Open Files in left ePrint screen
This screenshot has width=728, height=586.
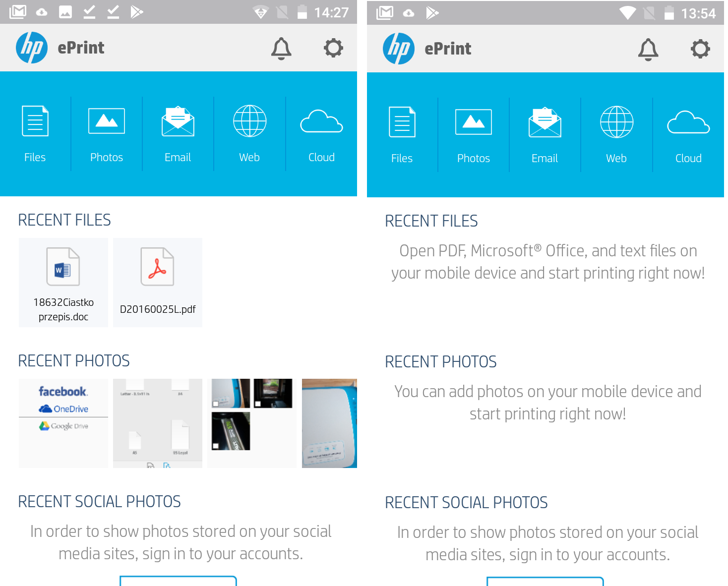(x=35, y=134)
